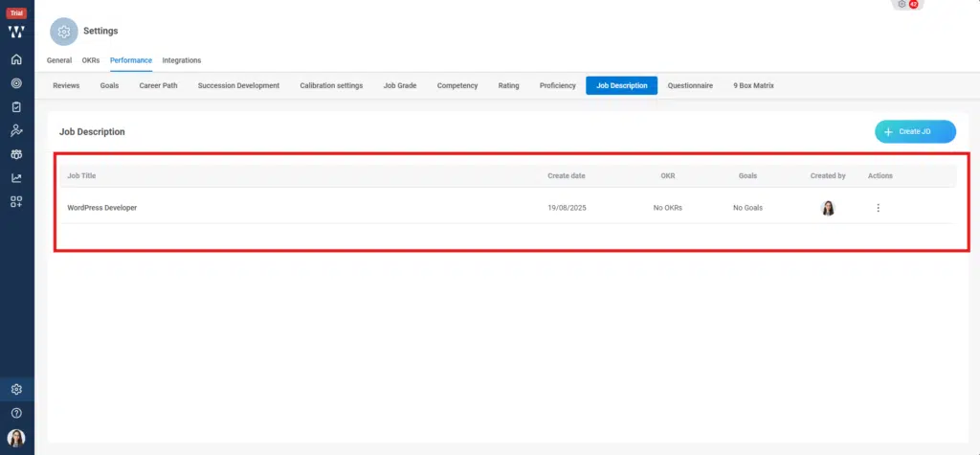Click the No OKRs cell
Image resolution: width=980 pixels, height=455 pixels.
(667, 208)
